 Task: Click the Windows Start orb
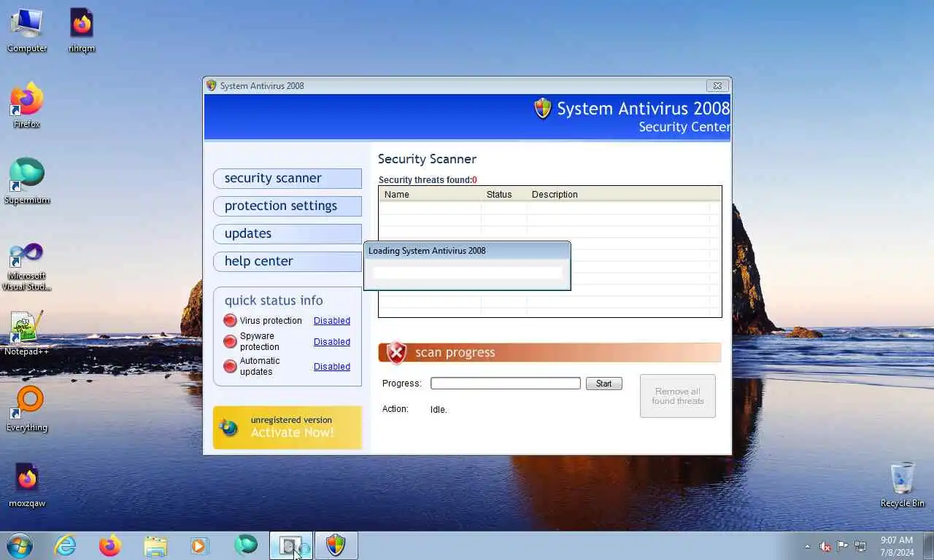click(x=20, y=545)
